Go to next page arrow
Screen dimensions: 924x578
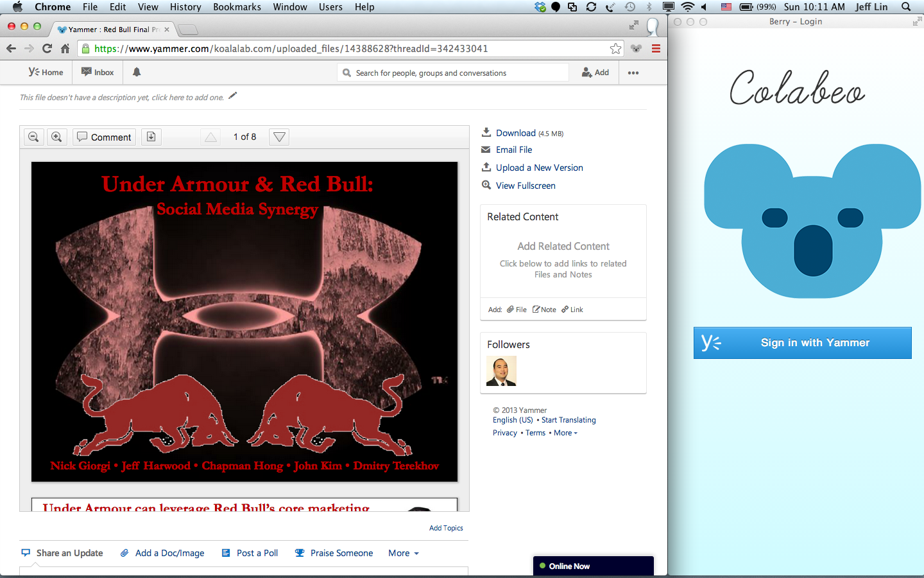click(279, 137)
